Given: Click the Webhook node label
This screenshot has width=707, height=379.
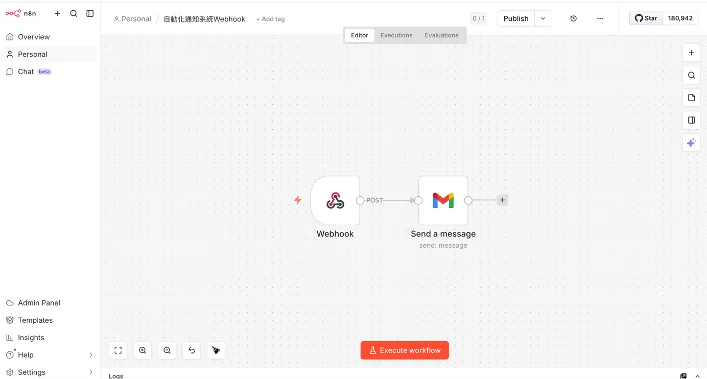Looking at the screenshot, I should pyautogui.click(x=335, y=234).
